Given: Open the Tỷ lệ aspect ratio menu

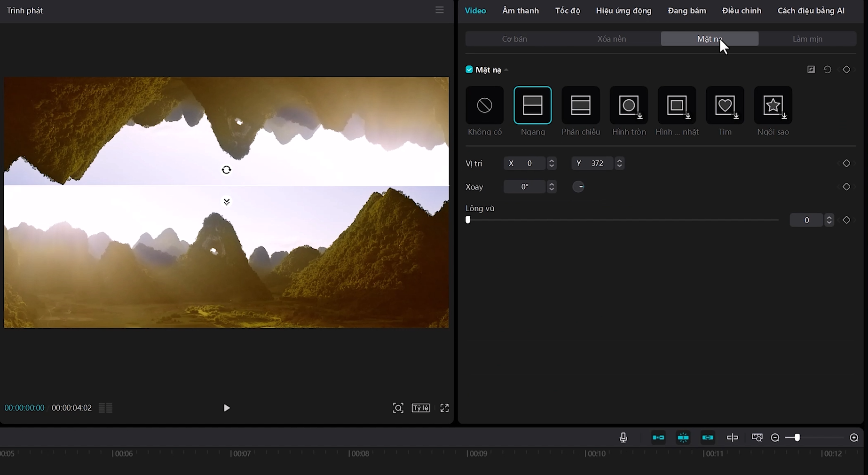Looking at the screenshot, I should [x=420, y=408].
